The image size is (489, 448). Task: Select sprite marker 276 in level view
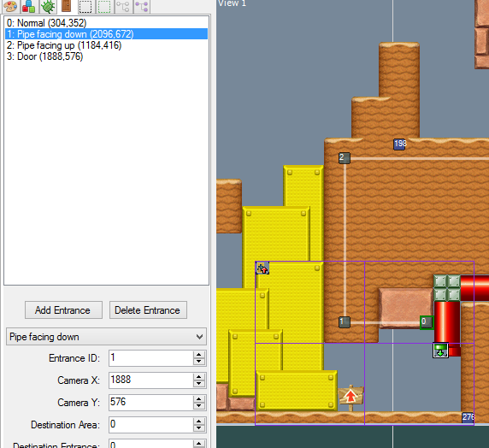coord(468,417)
